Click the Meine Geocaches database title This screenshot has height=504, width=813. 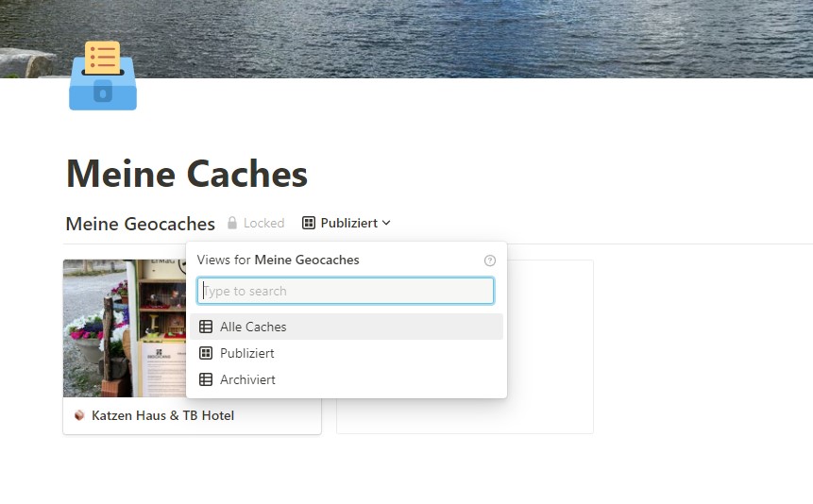coord(140,224)
